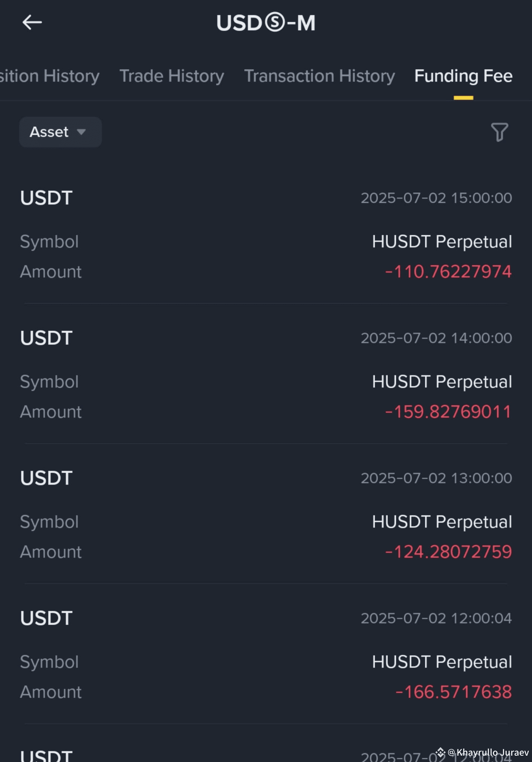The image size is (532, 762).
Task: Tap HUSDT Perpetual in the 15:00:00 entry
Action: [x=442, y=242]
